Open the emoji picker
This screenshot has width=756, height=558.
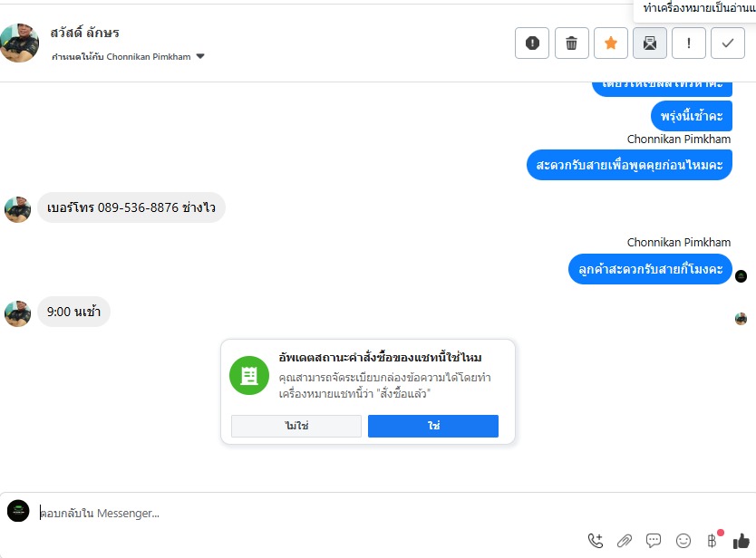pos(683,541)
